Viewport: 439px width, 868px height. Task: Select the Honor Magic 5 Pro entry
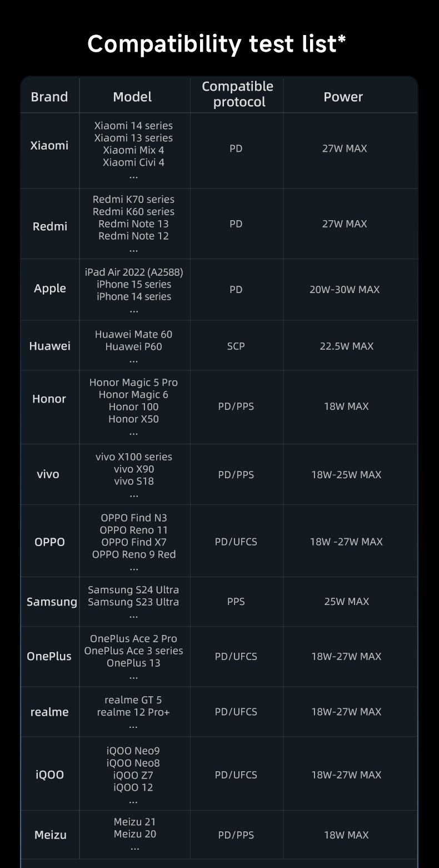click(x=133, y=383)
